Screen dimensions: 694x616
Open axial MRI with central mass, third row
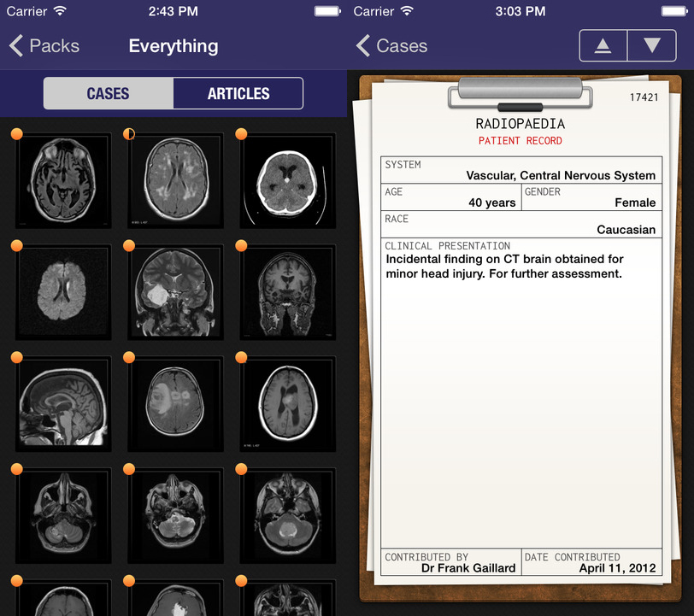(x=288, y=404)
